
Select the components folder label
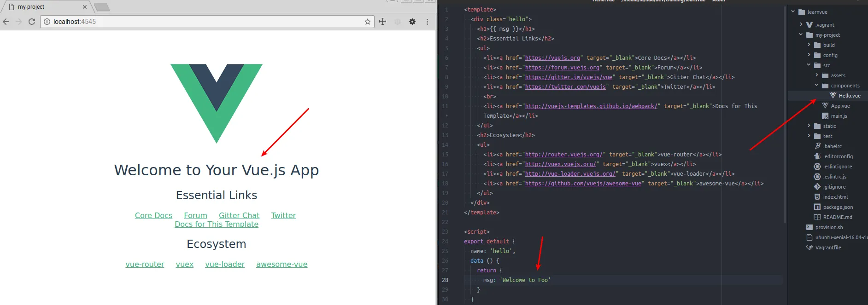tap(845, 86)
